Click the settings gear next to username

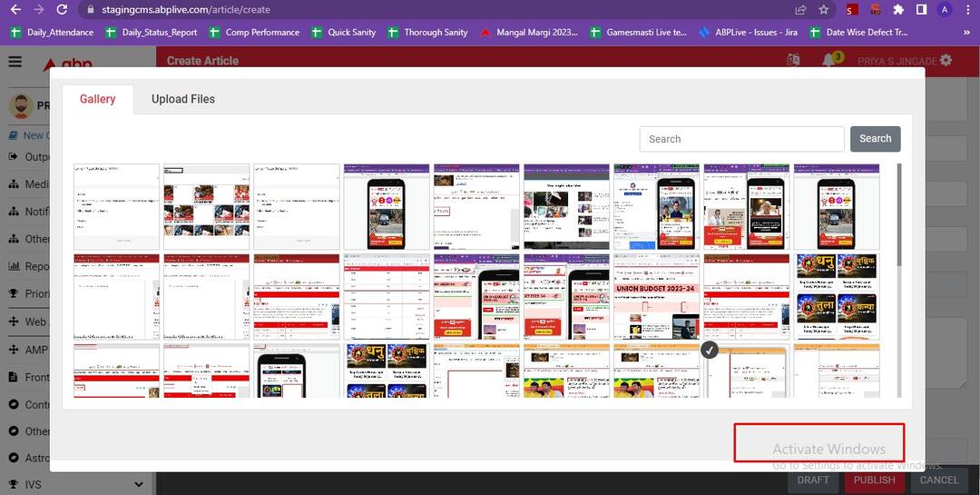coord(946,61)
